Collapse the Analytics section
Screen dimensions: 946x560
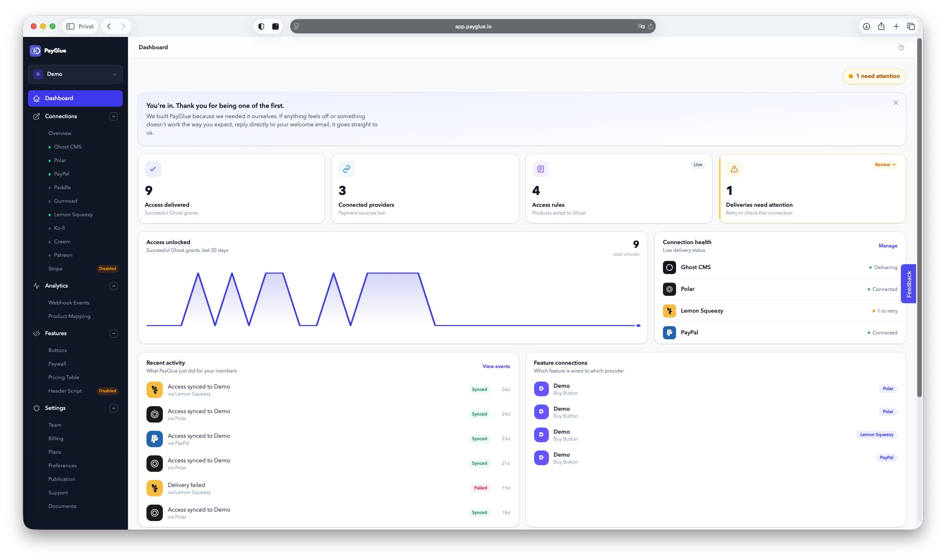click(x=114, y=286)
